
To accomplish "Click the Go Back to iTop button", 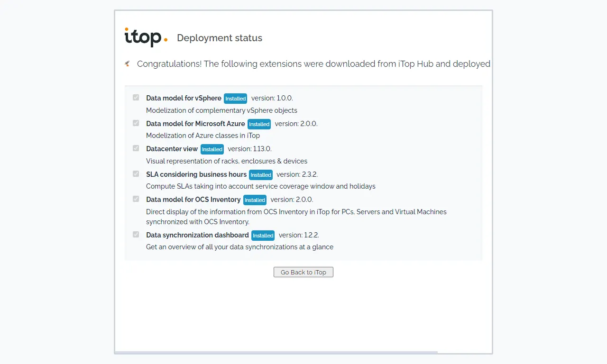I will (303, 272).
